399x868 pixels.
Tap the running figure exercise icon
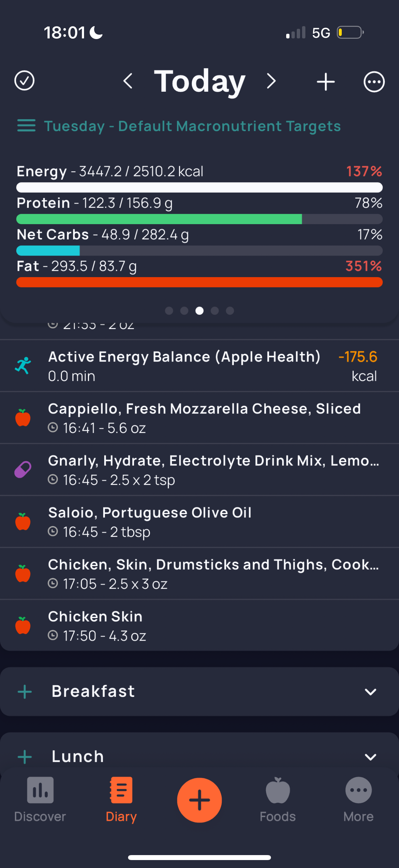[x=23, y=366]
